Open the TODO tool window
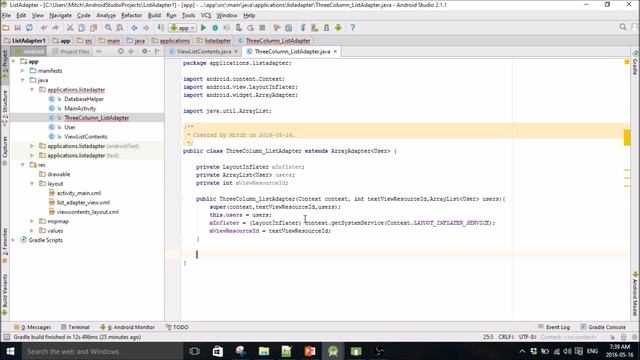 177,327
